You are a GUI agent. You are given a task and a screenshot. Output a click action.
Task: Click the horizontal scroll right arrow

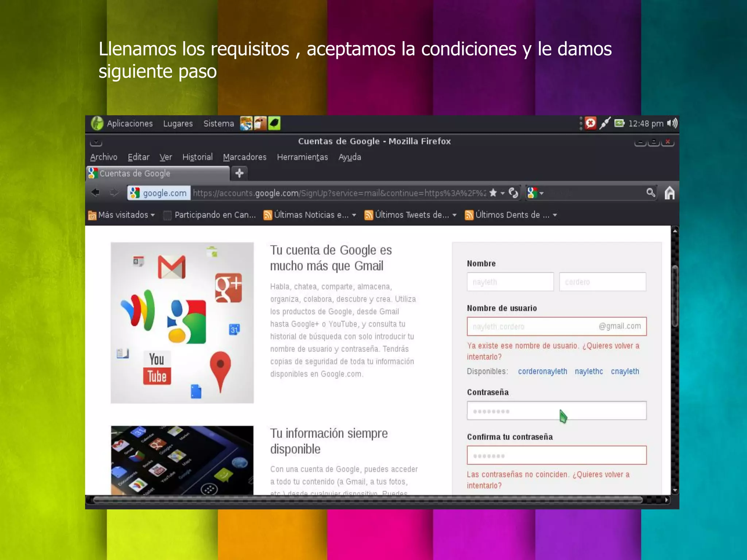pos(666,500)
